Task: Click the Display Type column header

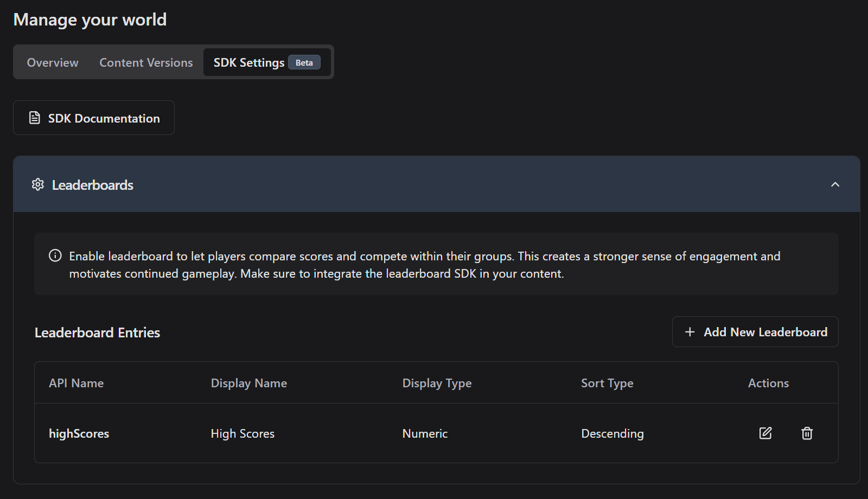Action: coord(437,383)
